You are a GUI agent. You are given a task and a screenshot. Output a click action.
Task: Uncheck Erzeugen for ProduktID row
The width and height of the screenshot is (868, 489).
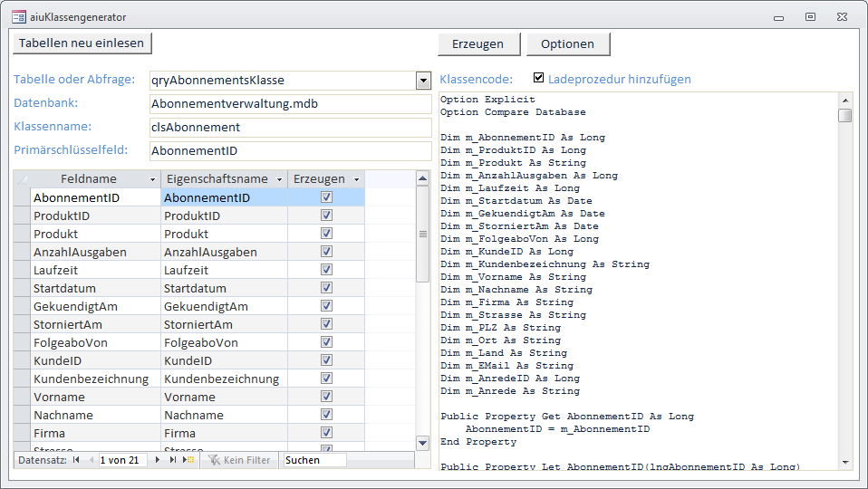[x=326, y=216]
